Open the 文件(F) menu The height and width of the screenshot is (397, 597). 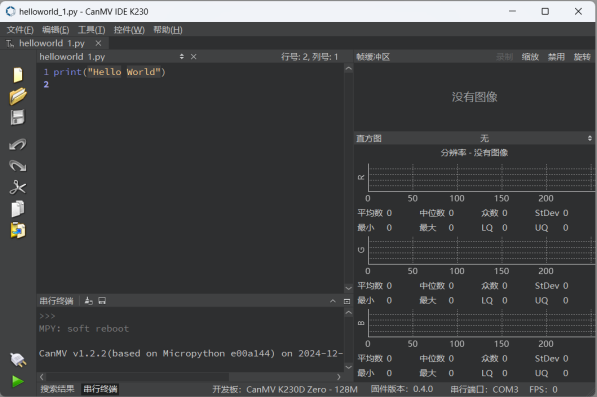tap(20, 30)
